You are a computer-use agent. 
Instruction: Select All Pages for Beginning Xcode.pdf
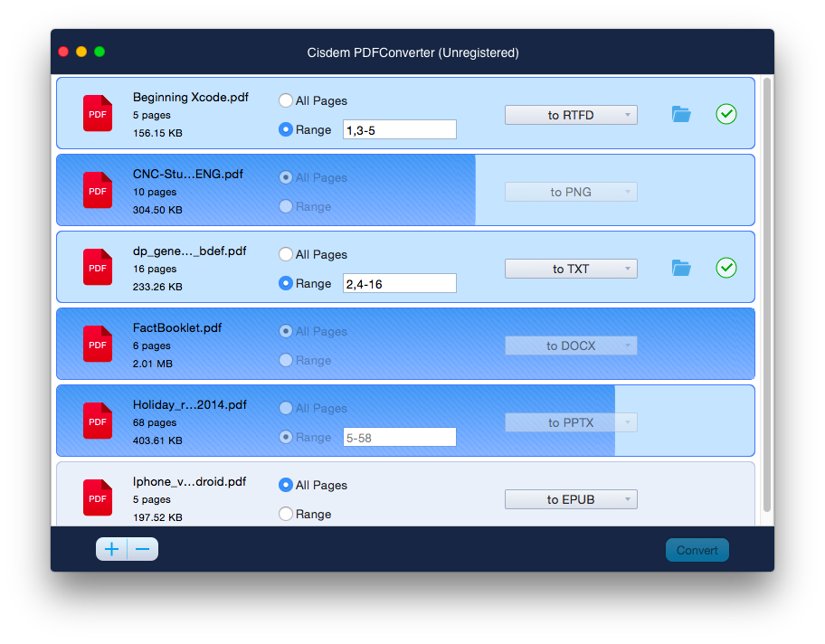coord(285,100)
